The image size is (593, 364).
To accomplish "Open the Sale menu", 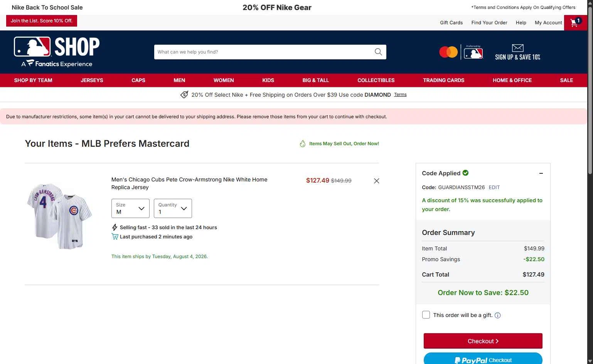I will tap(566, 80).
